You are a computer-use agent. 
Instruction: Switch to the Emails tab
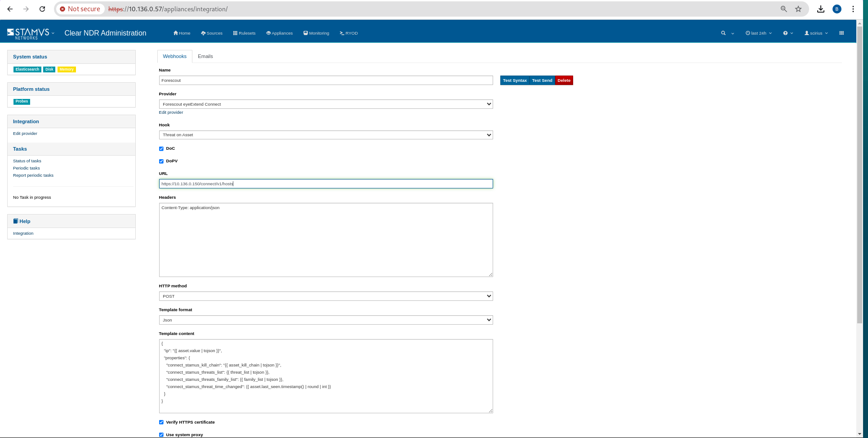205,57
